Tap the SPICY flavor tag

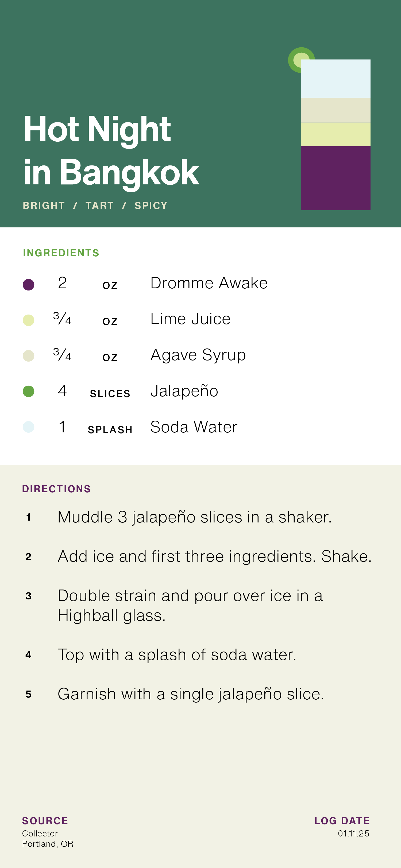coord(151,206)
